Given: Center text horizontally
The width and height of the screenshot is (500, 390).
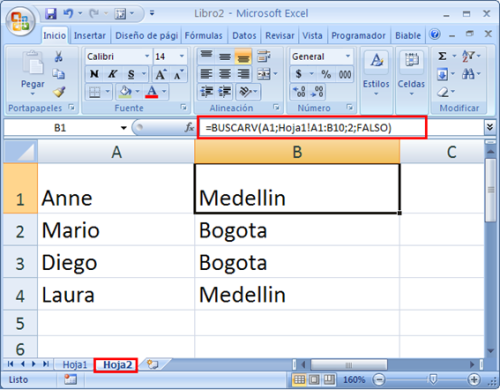Looking at the screenshot, I should tap(225, 74).
